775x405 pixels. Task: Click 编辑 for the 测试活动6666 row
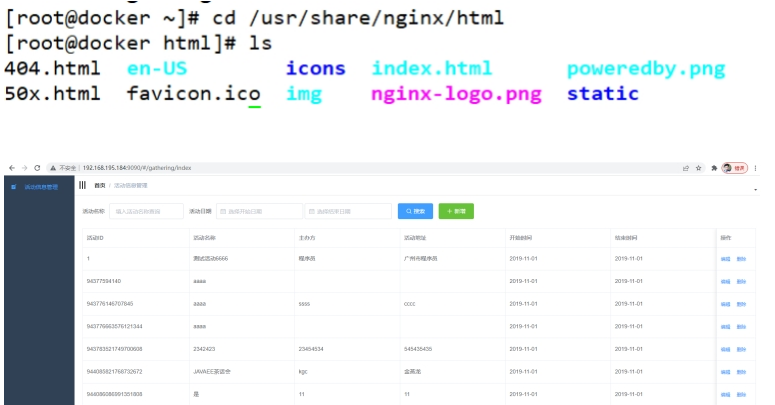725,259
